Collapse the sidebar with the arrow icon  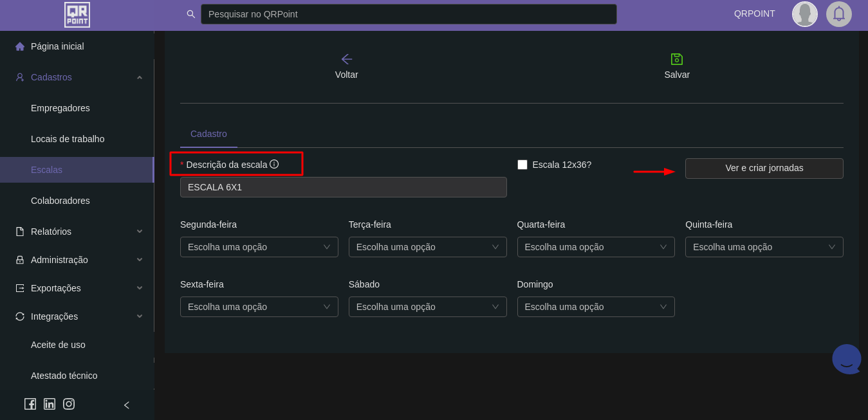(127, 405)
